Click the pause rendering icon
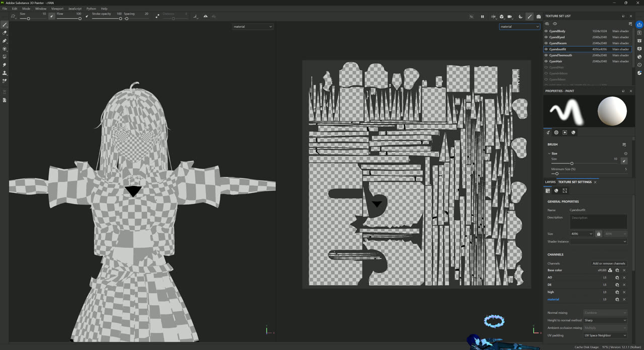644x350 pixels. (x=482, y=17)
